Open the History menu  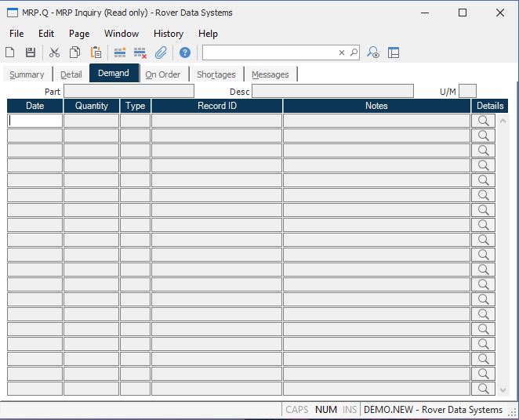[x=168, y=34]
